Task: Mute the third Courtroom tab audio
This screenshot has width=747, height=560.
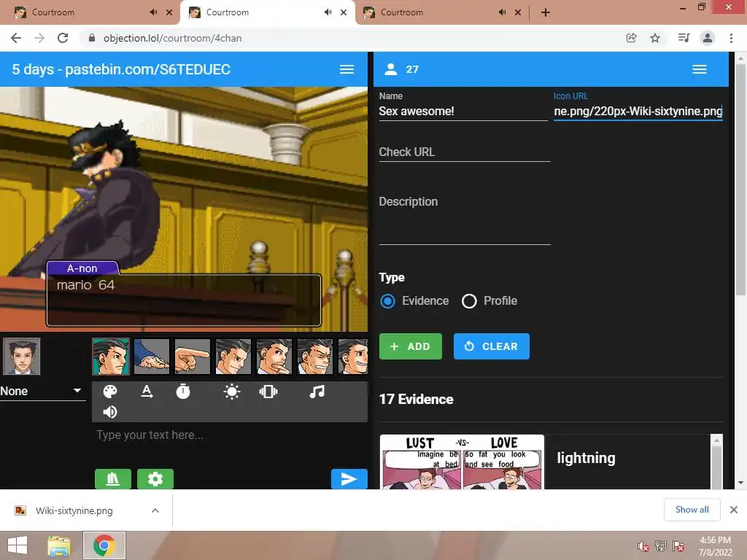Action: (x=502, y=12)
